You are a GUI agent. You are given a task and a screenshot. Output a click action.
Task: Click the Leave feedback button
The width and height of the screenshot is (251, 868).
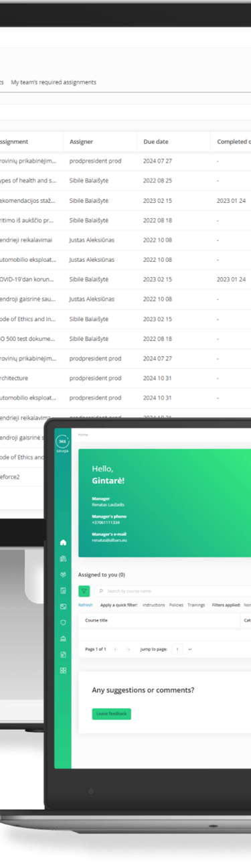click(112, 714)
